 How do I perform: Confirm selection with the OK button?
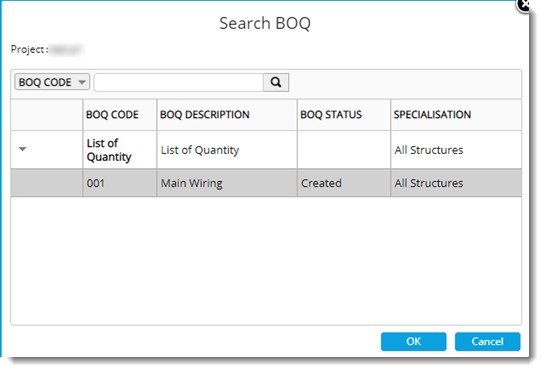pos(414,341)
